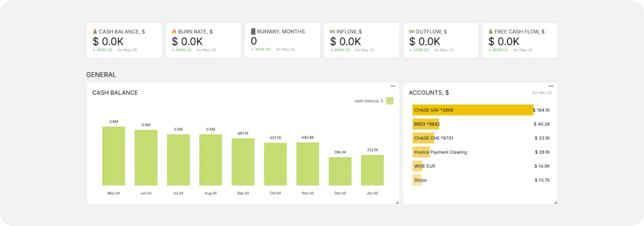Click the $ 14.9K account value
Screen dimensions: 644x226
click(542, 166)
